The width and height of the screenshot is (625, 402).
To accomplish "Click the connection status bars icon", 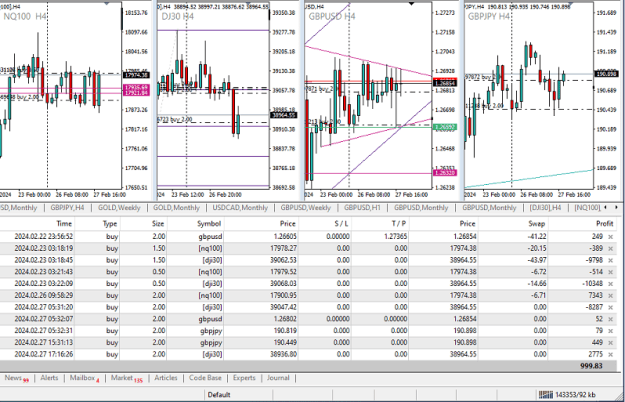I will [x=546, y=395].
